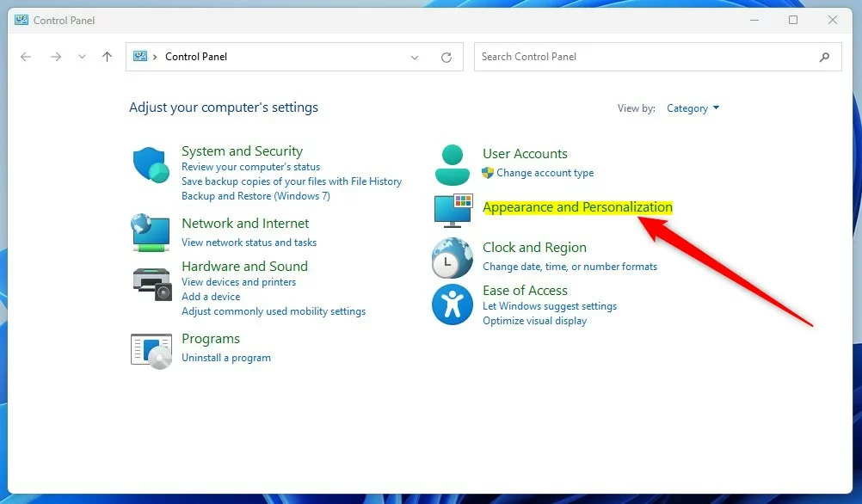Click Uninstall a program link
The height and width of the screenshot is (504, 862).
(226, 358)
